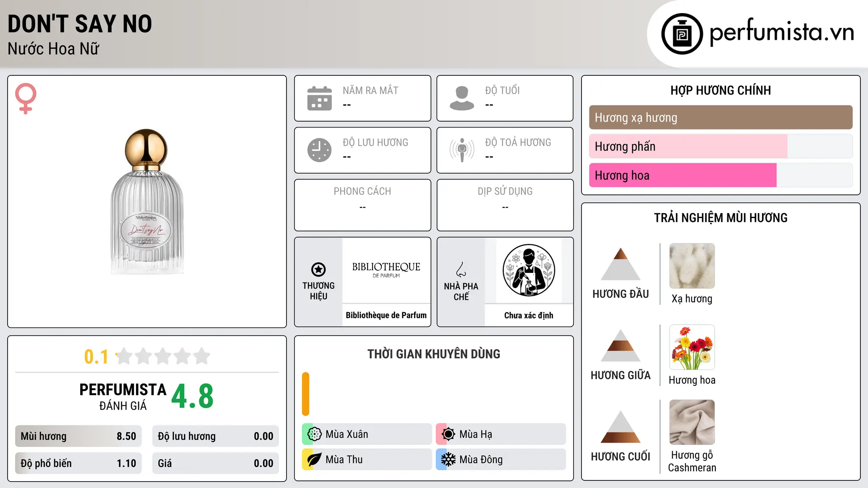
Task: Click the Hương phấn accord bar
Action: pyautogui.click(x=721, y=146)
